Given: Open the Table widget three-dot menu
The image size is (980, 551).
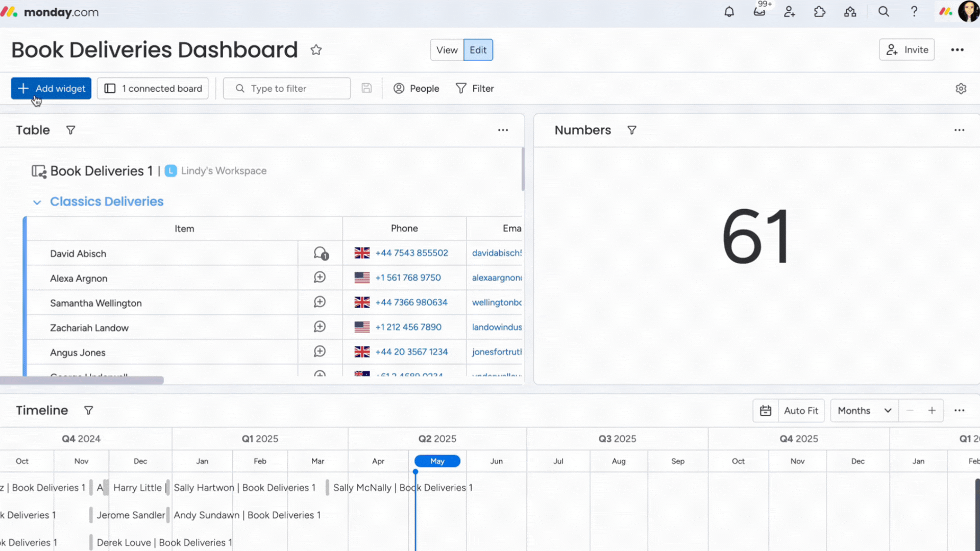Looking at the screenshot, I should pyautogui.click(x=503, y=131).
